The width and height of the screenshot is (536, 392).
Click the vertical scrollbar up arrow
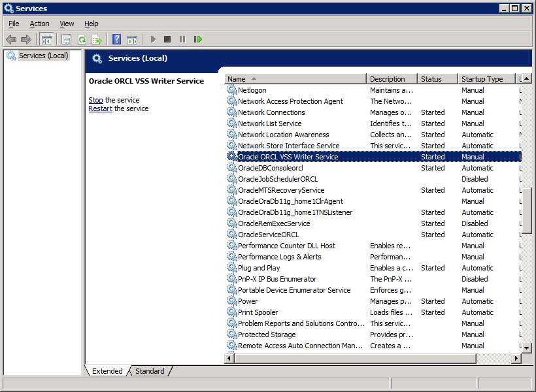click(526, 78)
